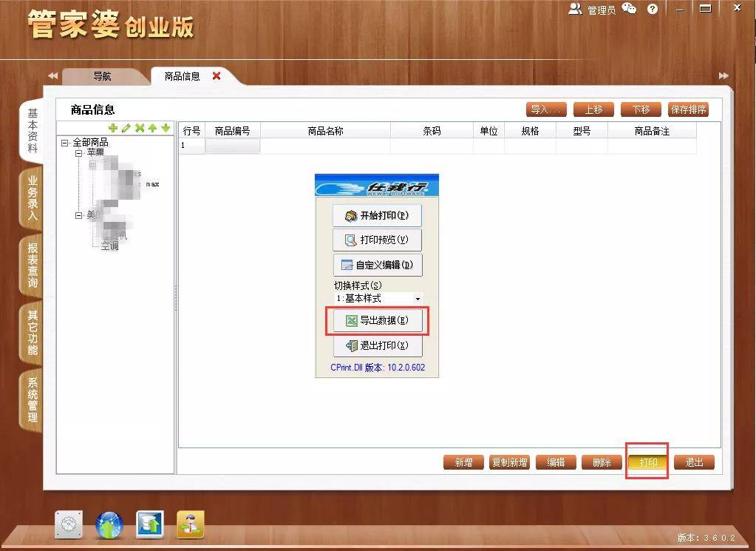Move category down with green down arrow

(166, 128)
